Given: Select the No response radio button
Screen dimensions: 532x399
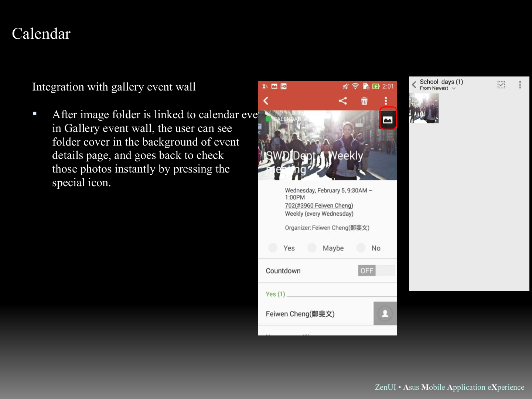Looking at the screenshot, I should pos(361,248).
